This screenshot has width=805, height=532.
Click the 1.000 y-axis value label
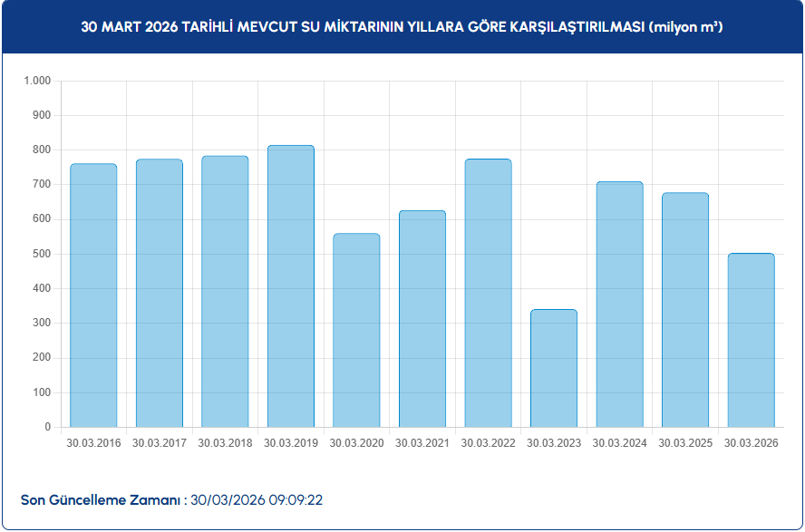[x=37, y=81]
